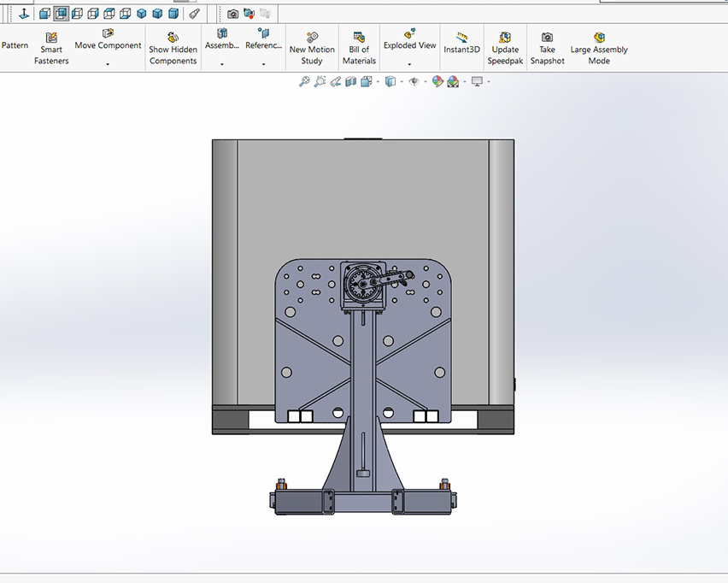Select the vertical column of the stand

(363, 399)
